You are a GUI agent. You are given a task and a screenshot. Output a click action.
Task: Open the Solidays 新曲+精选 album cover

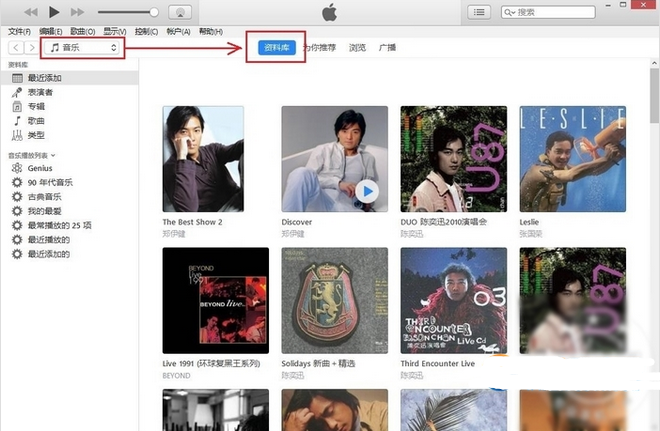(x=335, y=300)
